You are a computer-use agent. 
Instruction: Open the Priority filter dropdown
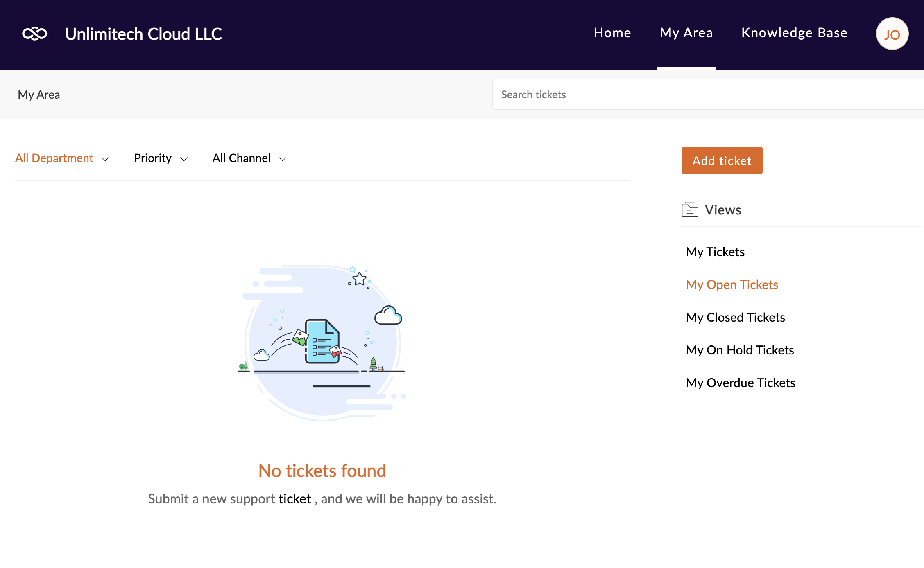161,158
